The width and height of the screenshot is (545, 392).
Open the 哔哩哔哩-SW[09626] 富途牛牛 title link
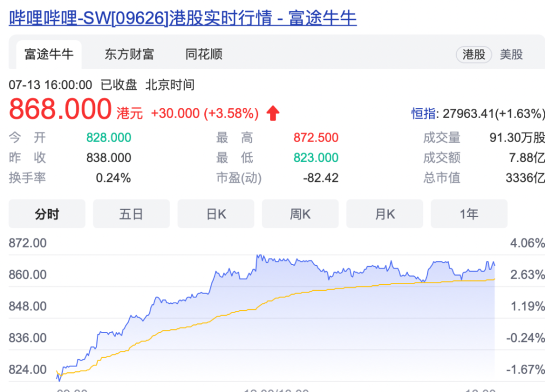183,18
